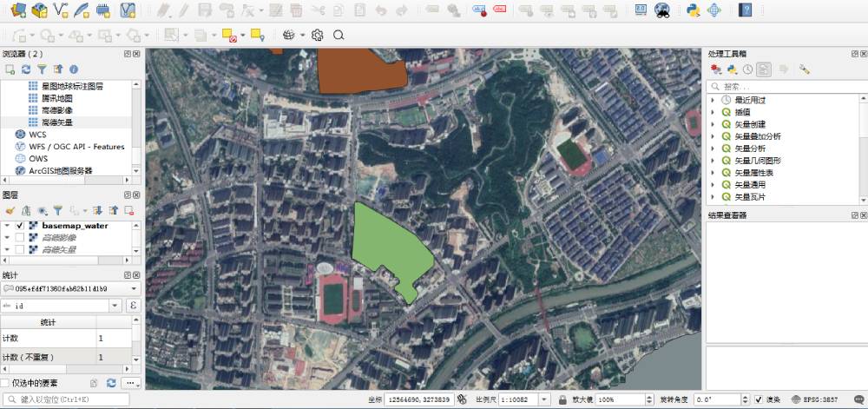Click the expression epsilon button in statistics panel
Screen dimensions: 868x409
(x=134, y=306)
